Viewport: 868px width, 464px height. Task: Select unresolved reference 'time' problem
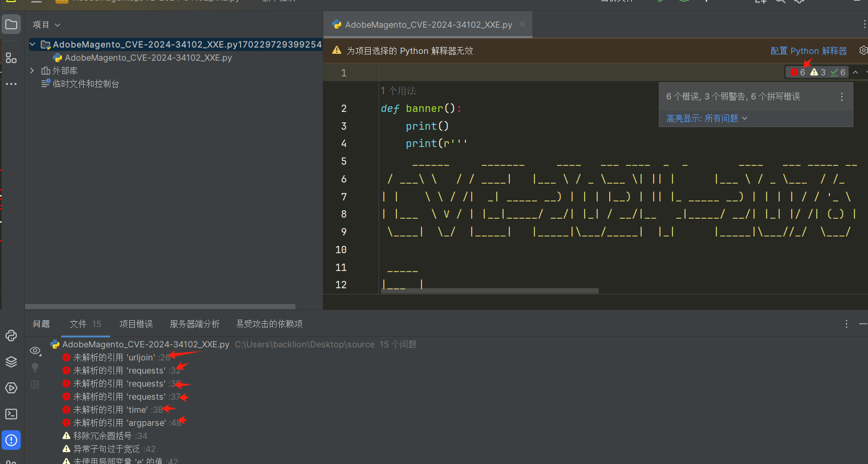point(112,410)
